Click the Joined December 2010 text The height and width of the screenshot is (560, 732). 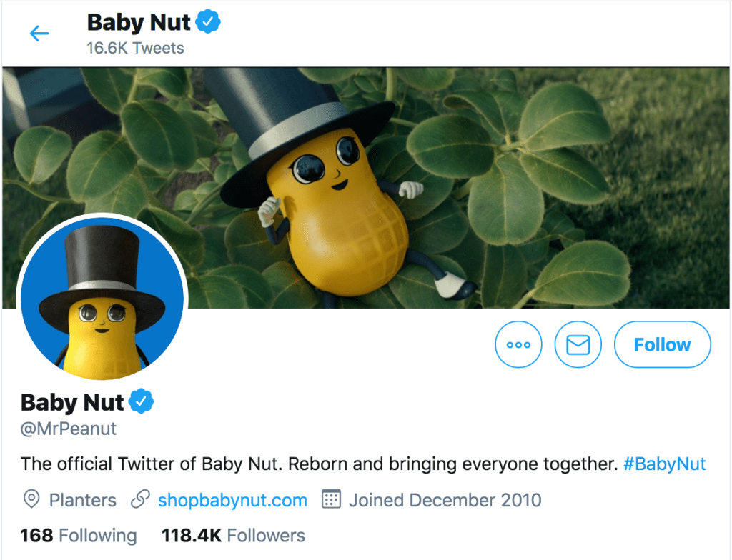[445, 500]
